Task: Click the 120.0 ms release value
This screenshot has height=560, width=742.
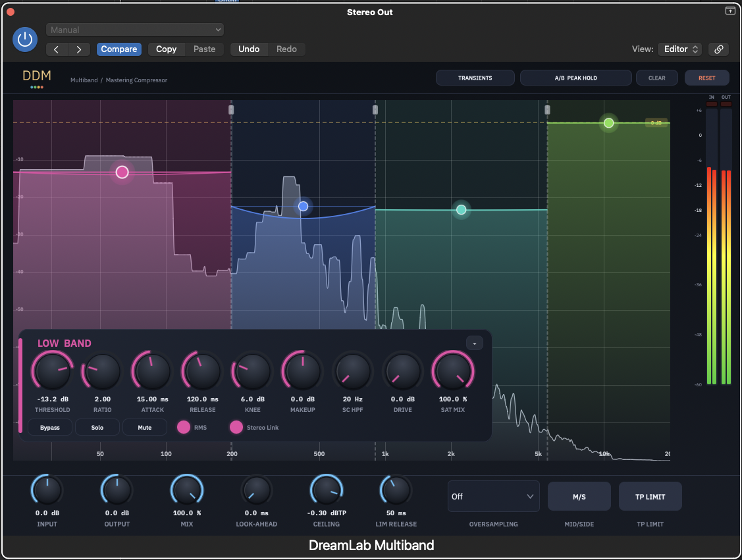Action: click(203, 399)
